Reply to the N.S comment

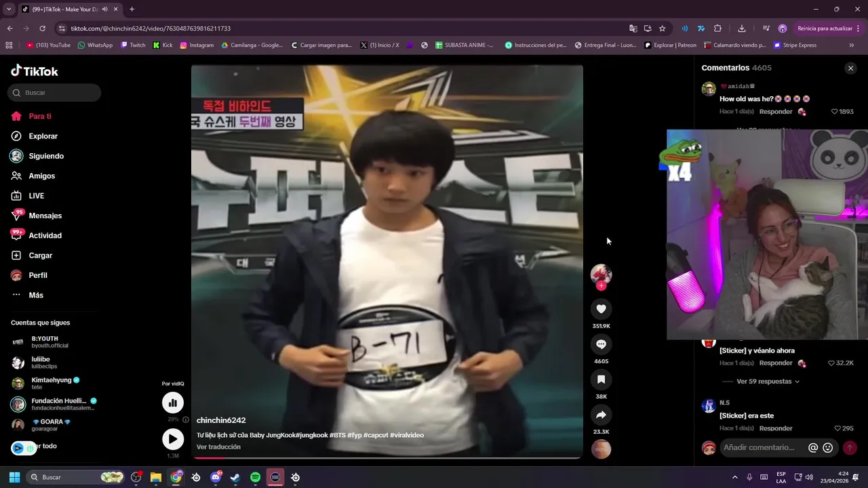tap(776, 428)
